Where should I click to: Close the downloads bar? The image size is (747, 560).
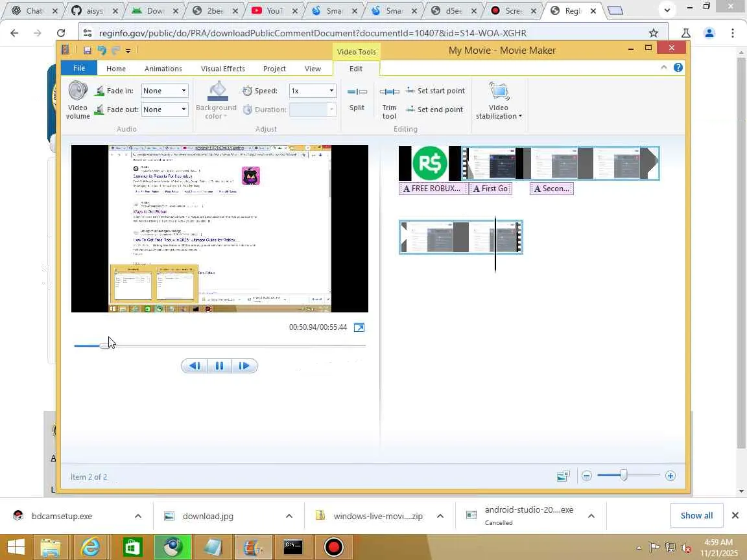tap(735, 516)
